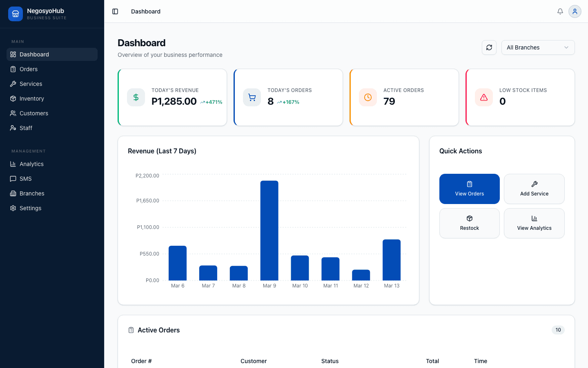Open the user profile avatar icon
Image resolution: width=588 pixels, height=368 pixels.
click(575, 11)
